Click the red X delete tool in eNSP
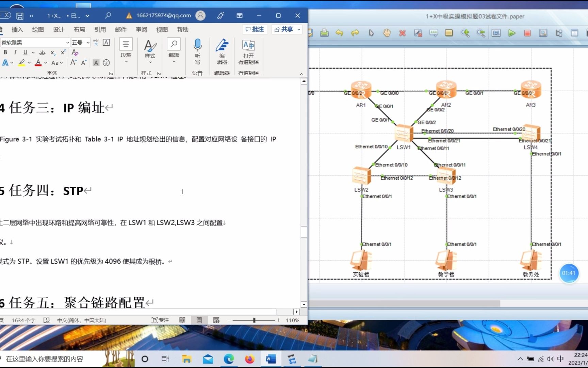 point(403,33)
